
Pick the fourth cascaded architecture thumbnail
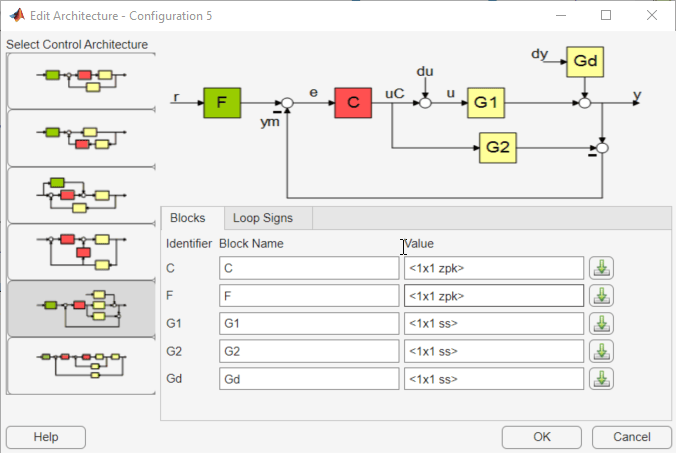[81, 252]
